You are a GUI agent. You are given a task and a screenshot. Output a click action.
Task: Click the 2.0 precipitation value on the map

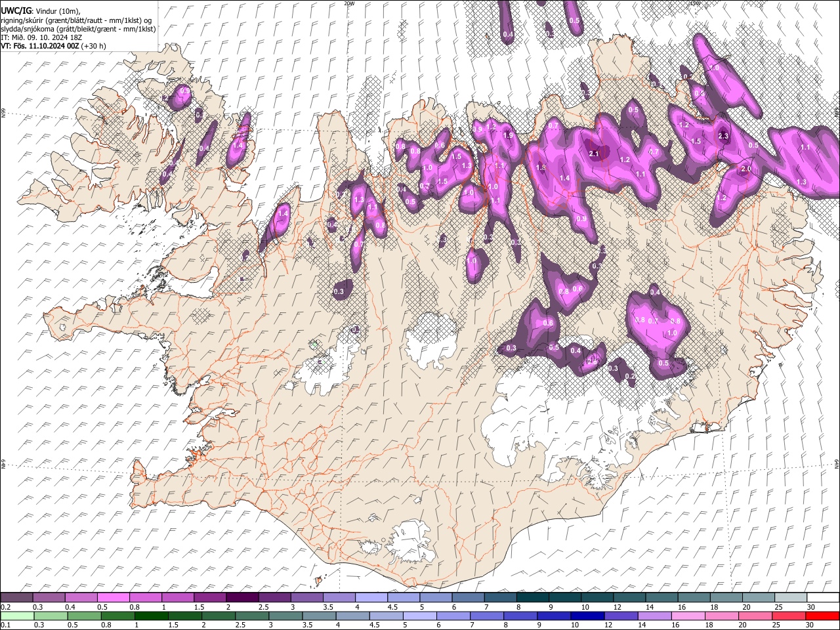pos(745,169)
